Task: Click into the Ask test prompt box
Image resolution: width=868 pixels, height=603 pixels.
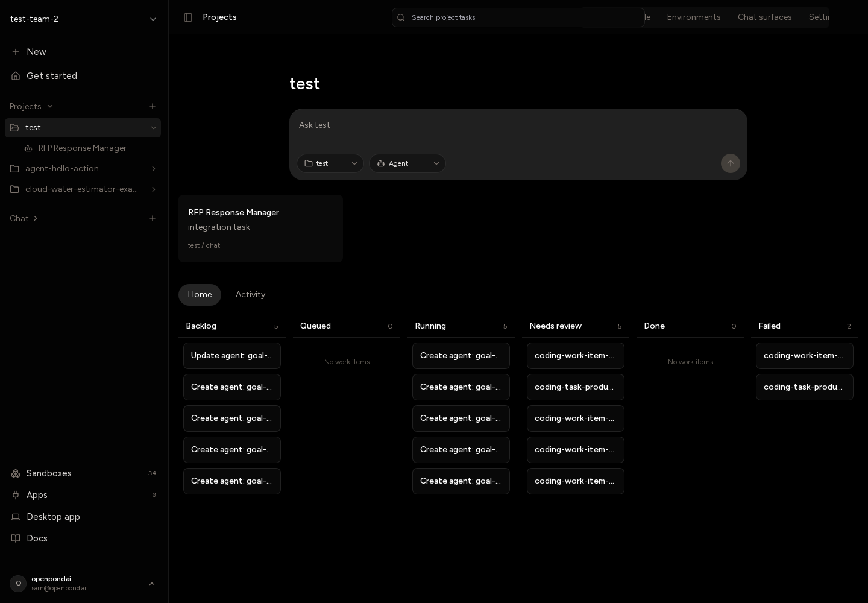Action: point(518,125)
